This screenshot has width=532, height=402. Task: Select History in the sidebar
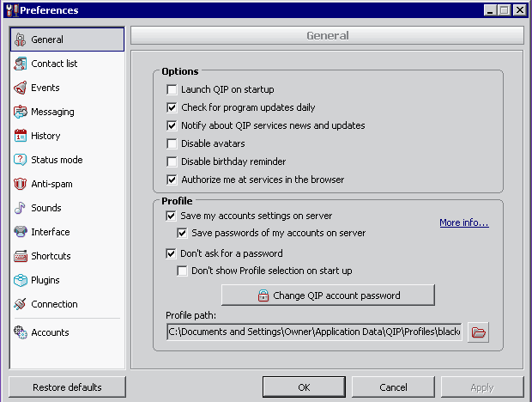pos(45,136)
